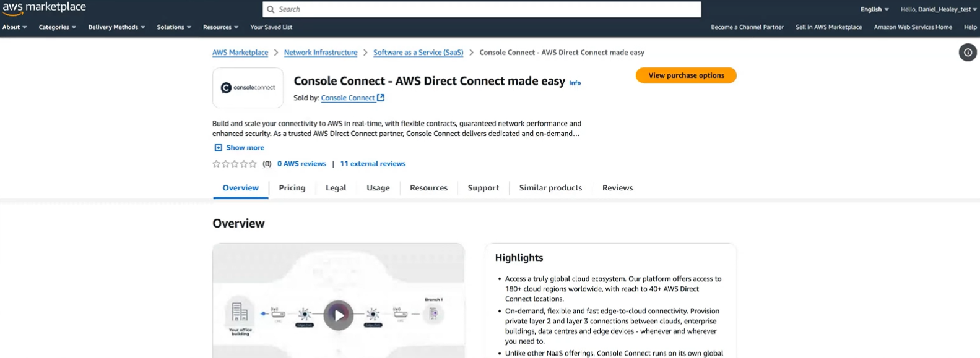Open the Usage tab

pos(378,188)
